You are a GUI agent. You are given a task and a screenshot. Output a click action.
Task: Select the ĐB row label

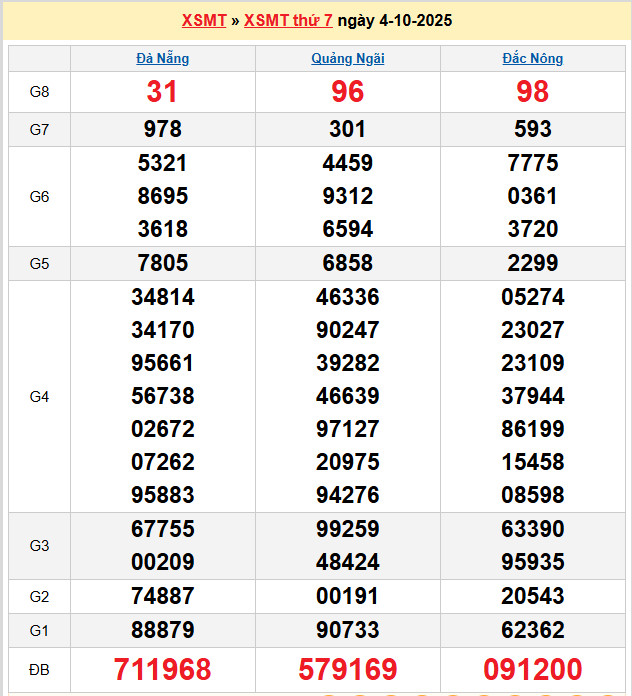[39, 669]
